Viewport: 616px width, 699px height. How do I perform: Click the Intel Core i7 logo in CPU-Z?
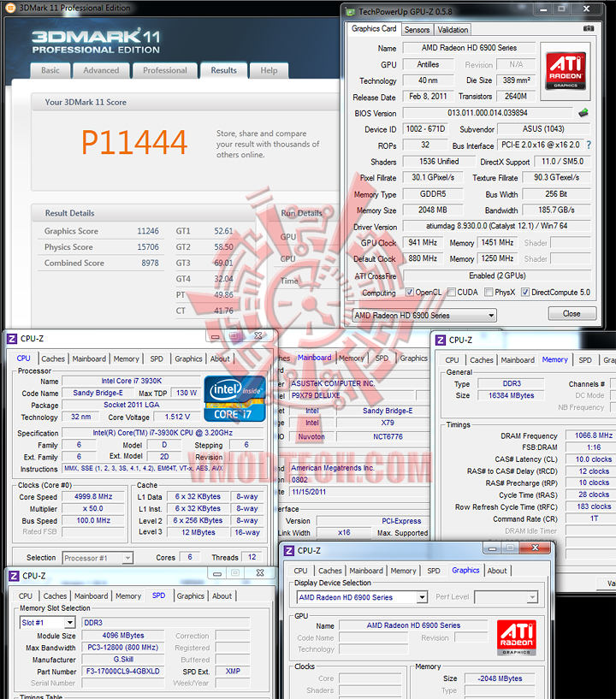click(234, 399)
